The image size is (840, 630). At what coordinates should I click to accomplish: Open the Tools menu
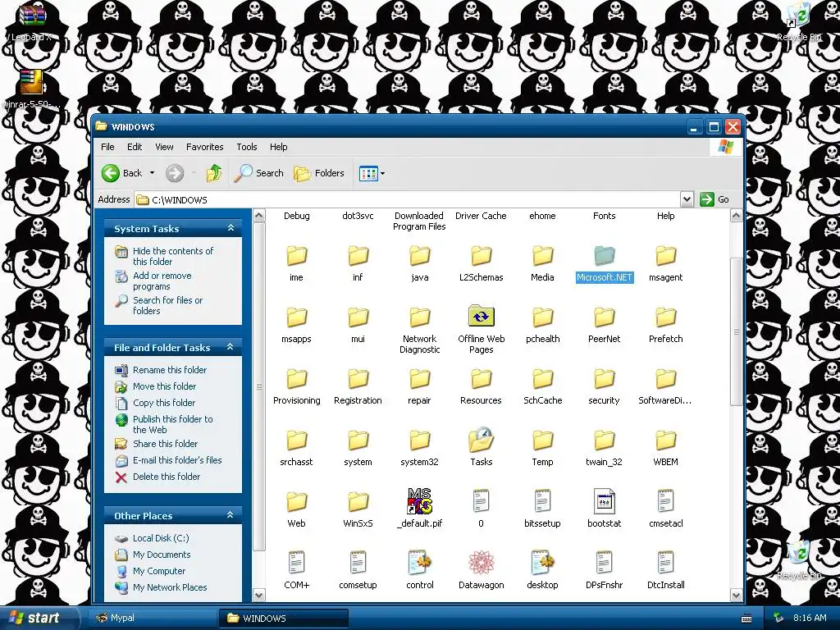(x=247, y=147)
